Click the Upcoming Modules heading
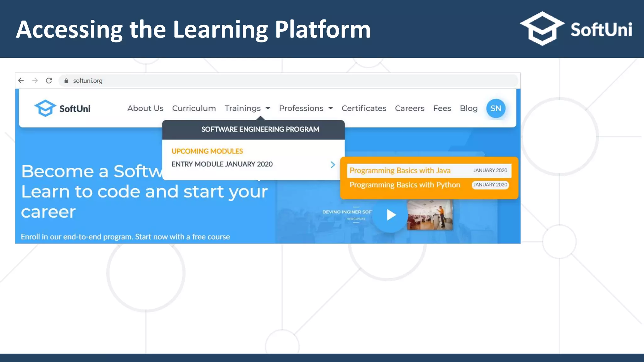Viewport: 644px width, 362px height. click(207, 151)
